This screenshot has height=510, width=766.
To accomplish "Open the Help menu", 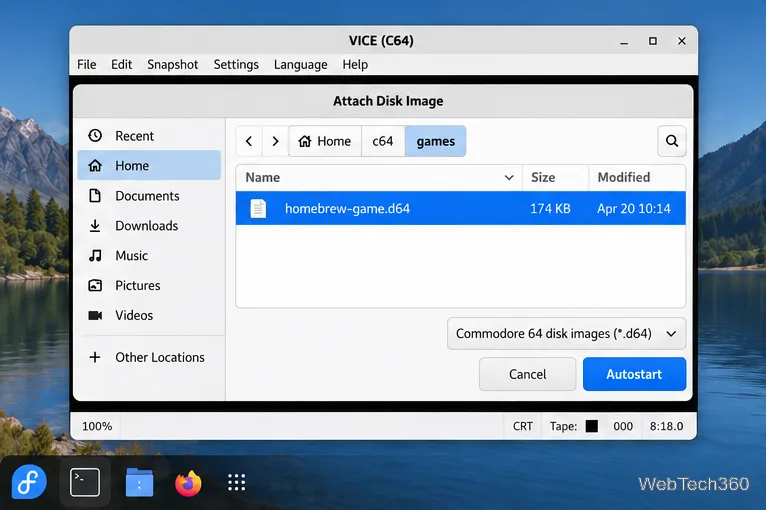I will pyautogui.click(x=355, y=64).
